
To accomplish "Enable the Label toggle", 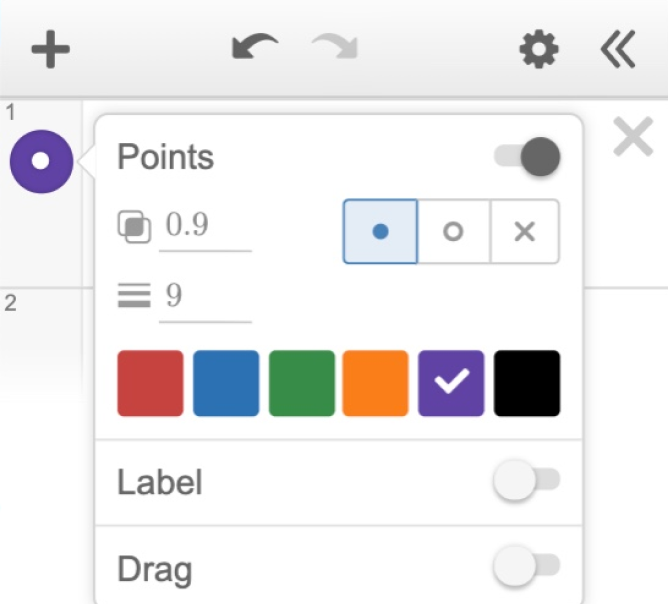I will (527, 483).
